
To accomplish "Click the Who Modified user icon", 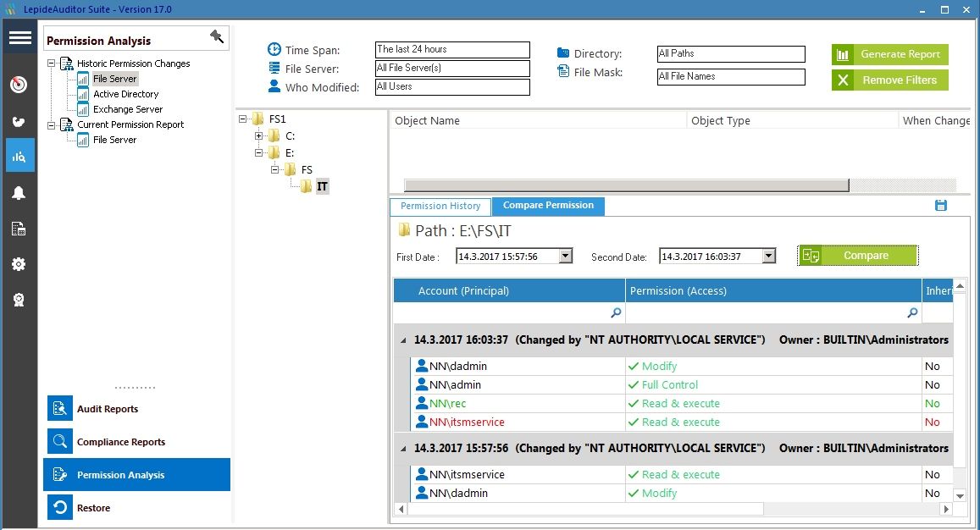I will click(x=274, y=86).
